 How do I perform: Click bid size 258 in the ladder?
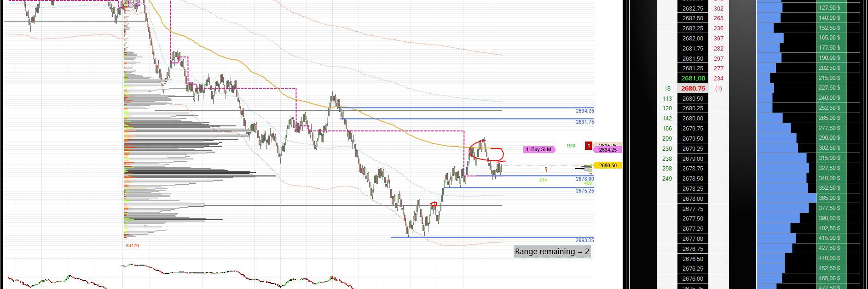click(667, 169)
